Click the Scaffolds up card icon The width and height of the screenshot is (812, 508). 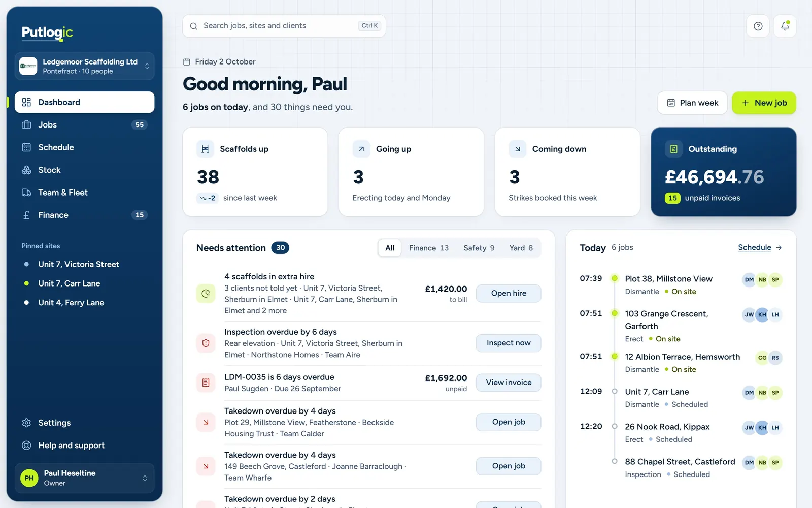205,149
